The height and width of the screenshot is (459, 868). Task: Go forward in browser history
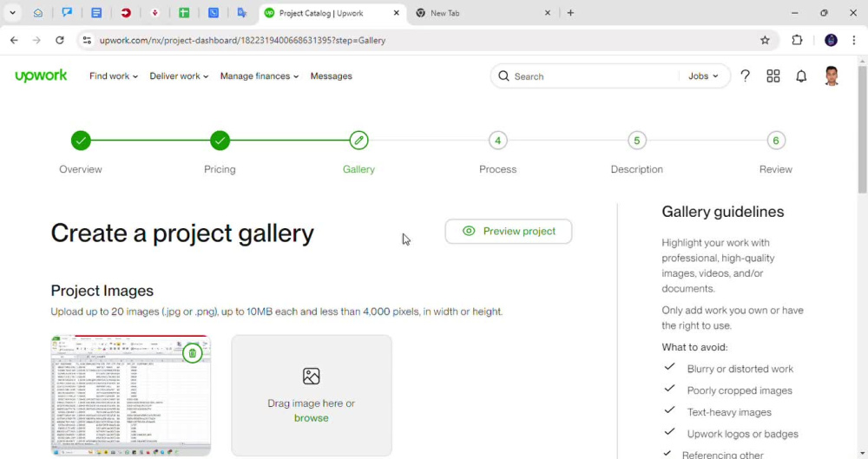tap(36, 40)
